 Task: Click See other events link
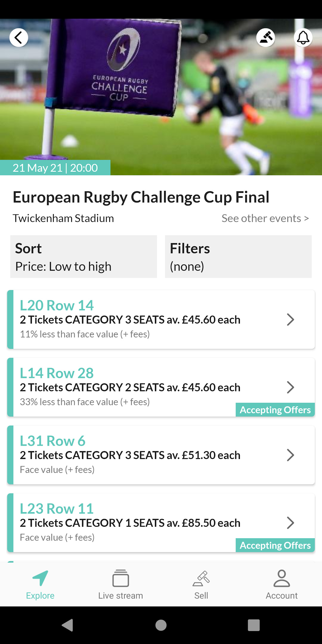tap(265, 218)
